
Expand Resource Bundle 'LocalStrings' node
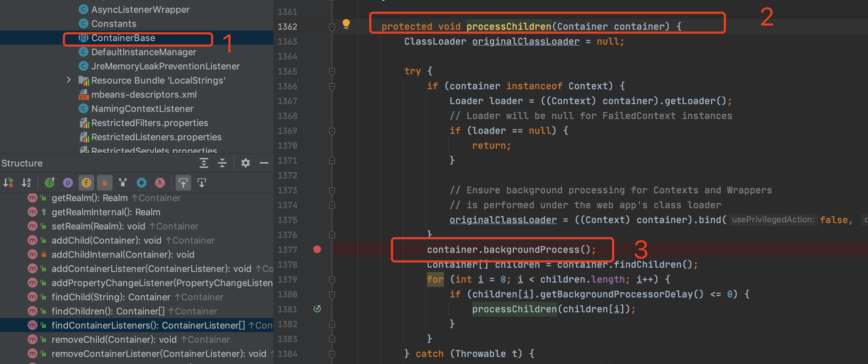click(69, 80)
